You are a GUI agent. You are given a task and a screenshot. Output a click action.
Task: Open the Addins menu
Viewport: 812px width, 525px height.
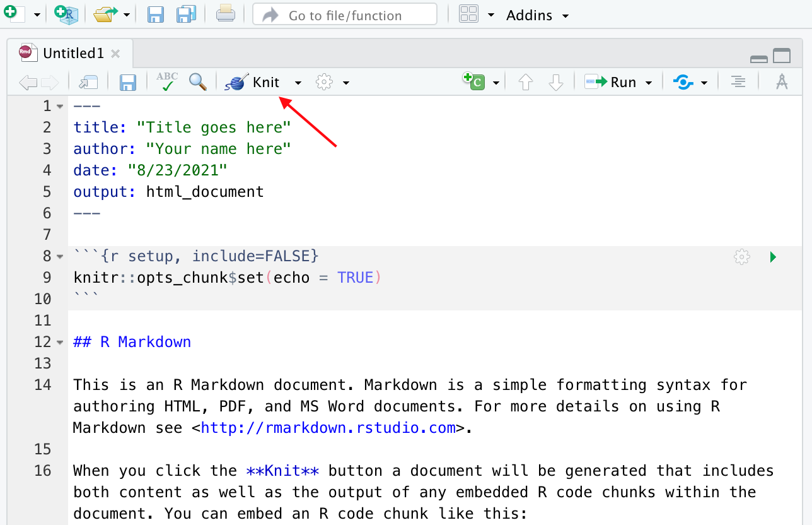click(537, 15)
